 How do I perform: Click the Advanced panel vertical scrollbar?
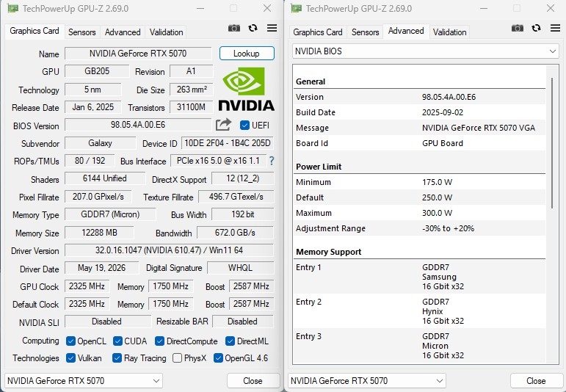coord(552,142)
